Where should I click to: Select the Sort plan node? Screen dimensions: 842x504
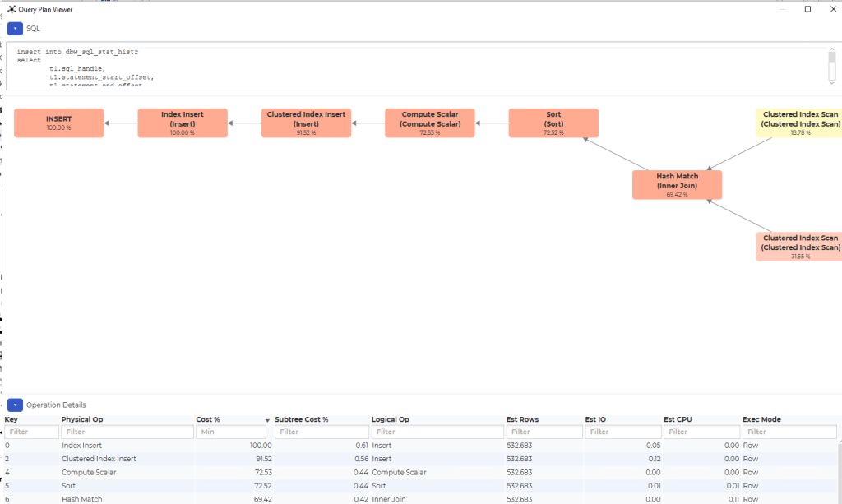553,123
